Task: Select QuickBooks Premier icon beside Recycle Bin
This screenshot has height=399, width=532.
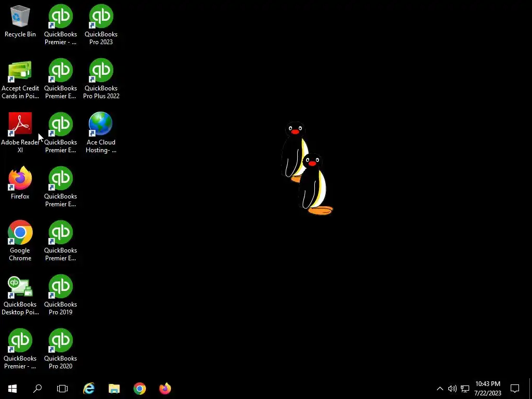Action: tap(60, 25)
